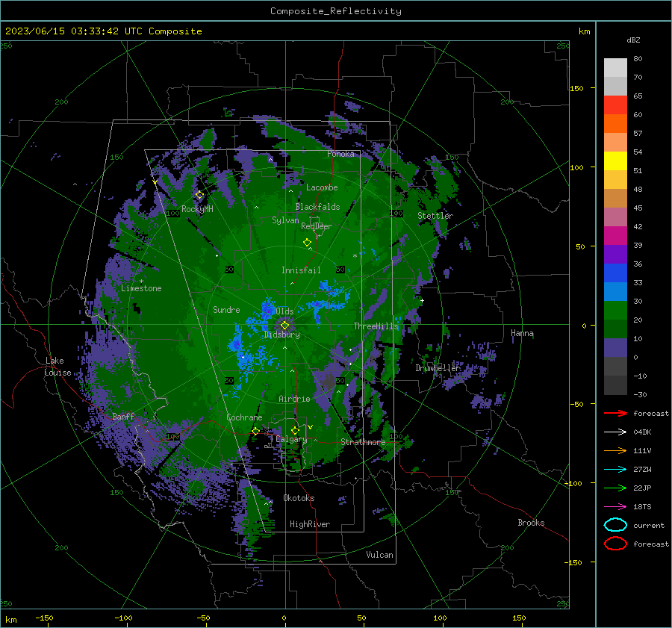The height and width of the screenshot is (628, 672).
Task: Click the yellow diamond marker near RockyMH
Action: click(199, 195)
